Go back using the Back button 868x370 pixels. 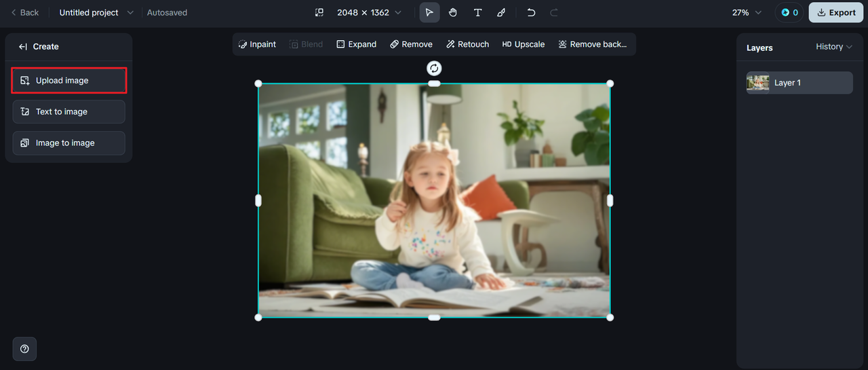coord(25,12)
